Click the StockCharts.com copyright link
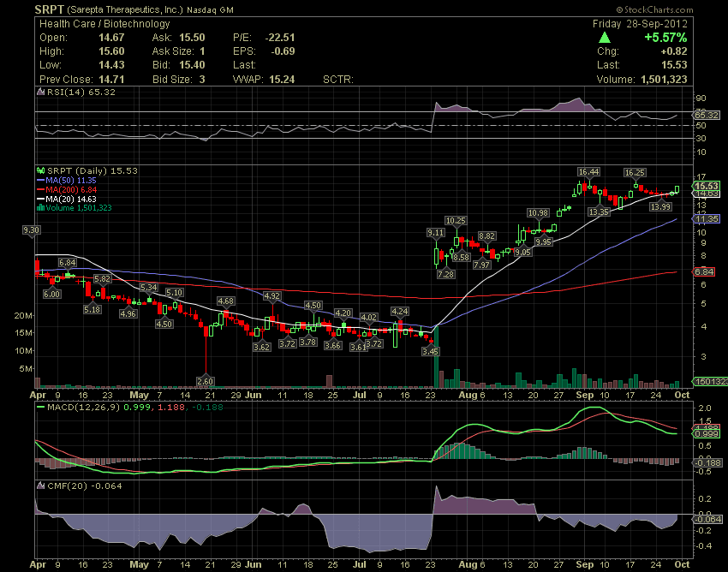This screenshot has width=728, height=572. pos(654,9)
